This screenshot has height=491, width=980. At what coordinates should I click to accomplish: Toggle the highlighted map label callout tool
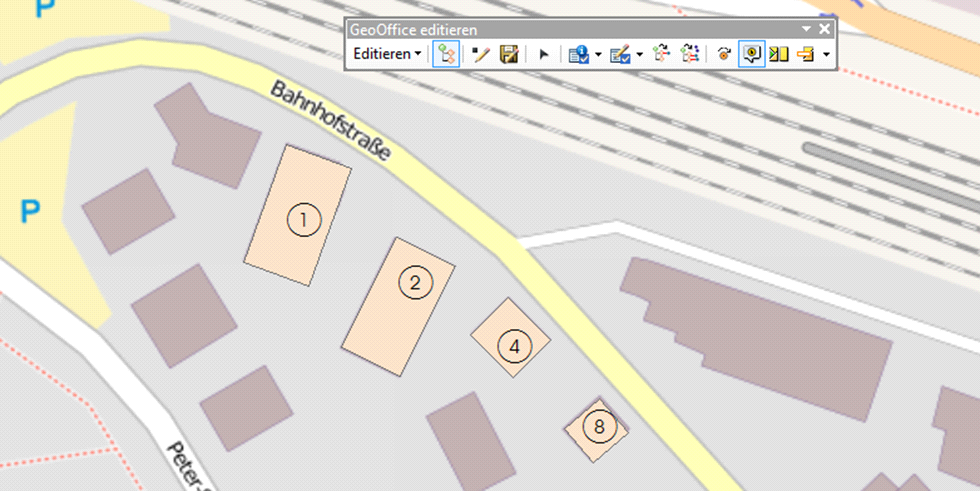pos(751,54)
